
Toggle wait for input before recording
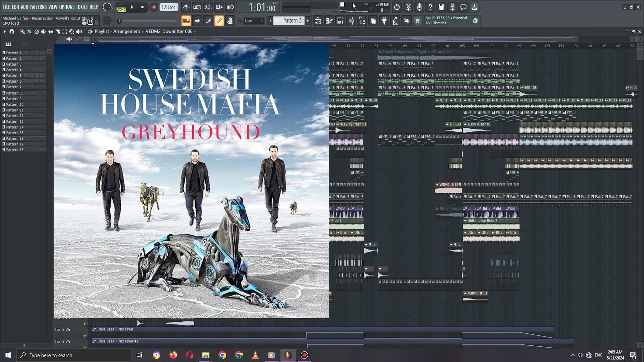tap(197, 7)
